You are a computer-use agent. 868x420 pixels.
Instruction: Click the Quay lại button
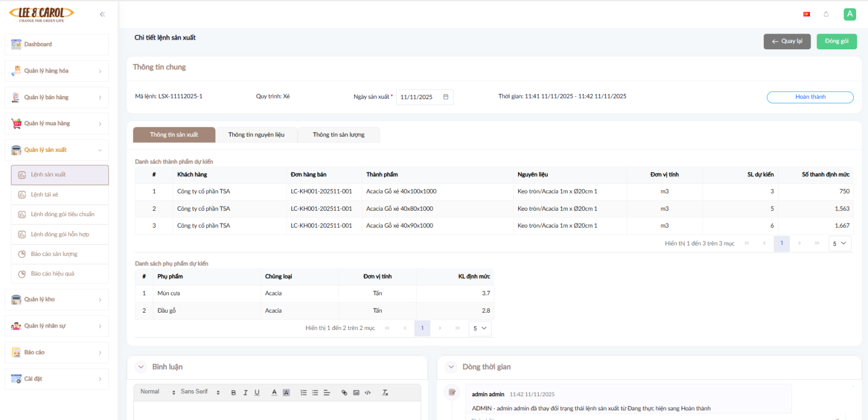pyautogui.click(x=787, y=41)
